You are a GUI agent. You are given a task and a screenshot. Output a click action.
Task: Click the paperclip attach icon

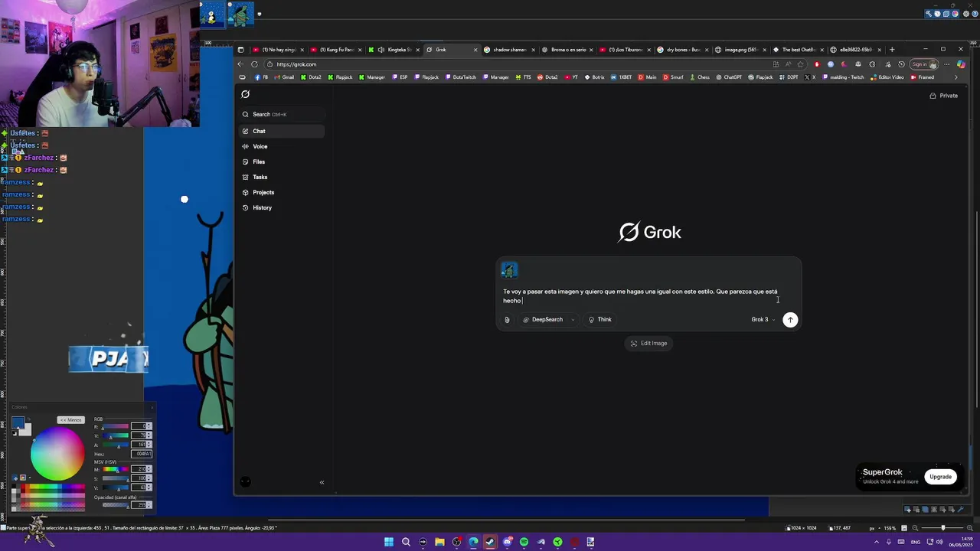click(x=507, y=320)
